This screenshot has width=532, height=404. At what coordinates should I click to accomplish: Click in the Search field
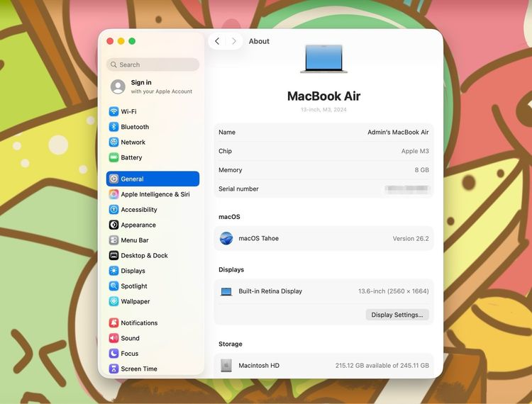click(x=153, y=64)
